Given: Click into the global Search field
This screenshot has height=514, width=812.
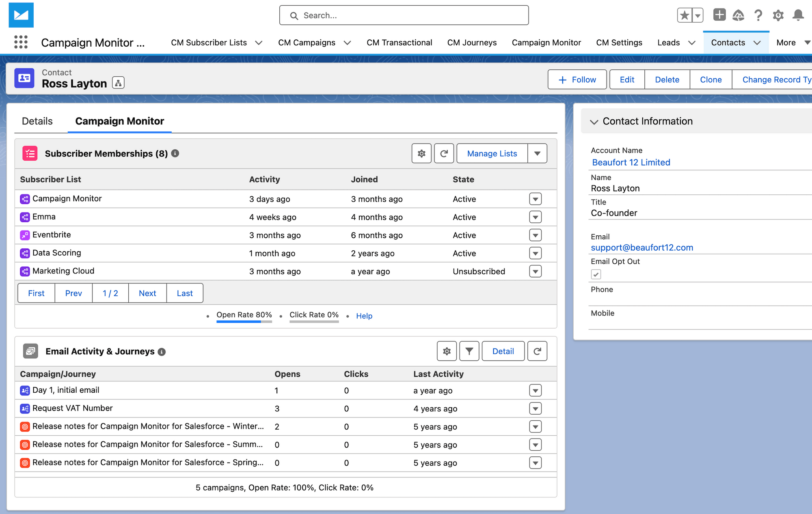Looking at the screenshot, I should click(x=404, y=15).
